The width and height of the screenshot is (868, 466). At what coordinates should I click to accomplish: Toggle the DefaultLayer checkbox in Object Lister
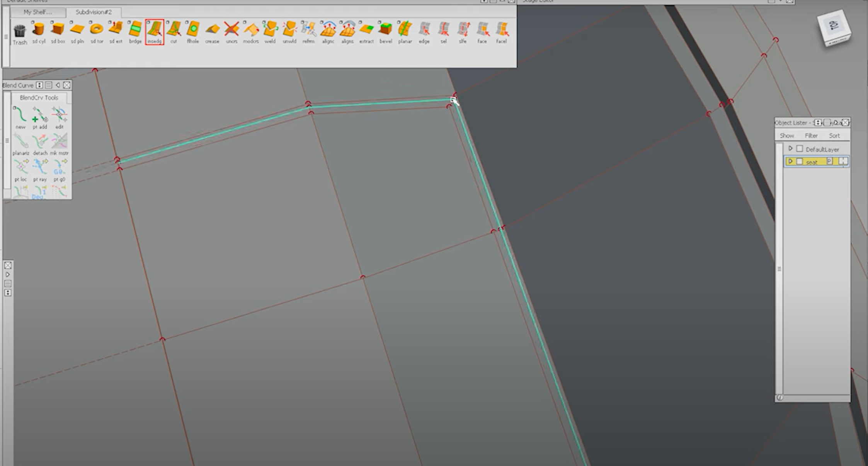coord(800,149)
